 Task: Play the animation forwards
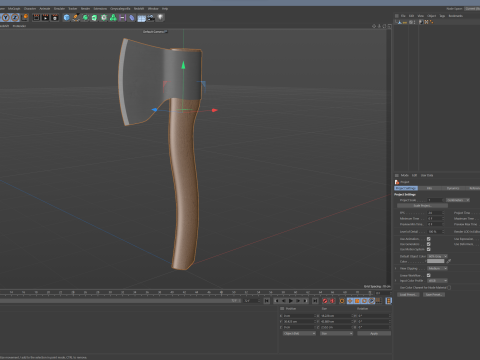pos(291,301)
